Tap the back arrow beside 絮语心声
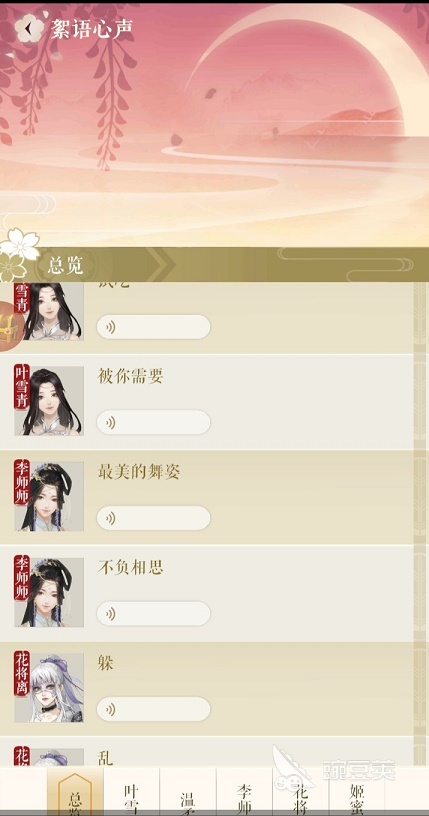Image resolution: width=429 pixels, height=816 pixels. (x=29, y=28)
